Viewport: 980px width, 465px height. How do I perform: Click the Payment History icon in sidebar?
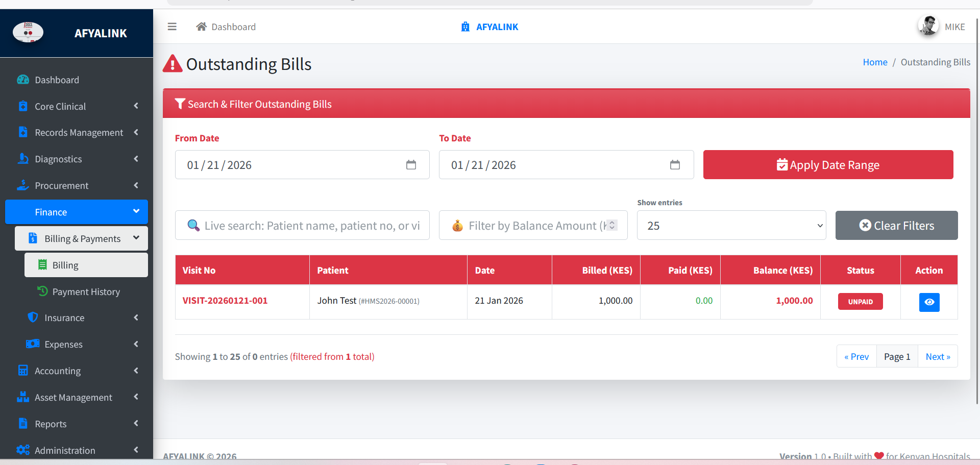[x=42, y=291]
